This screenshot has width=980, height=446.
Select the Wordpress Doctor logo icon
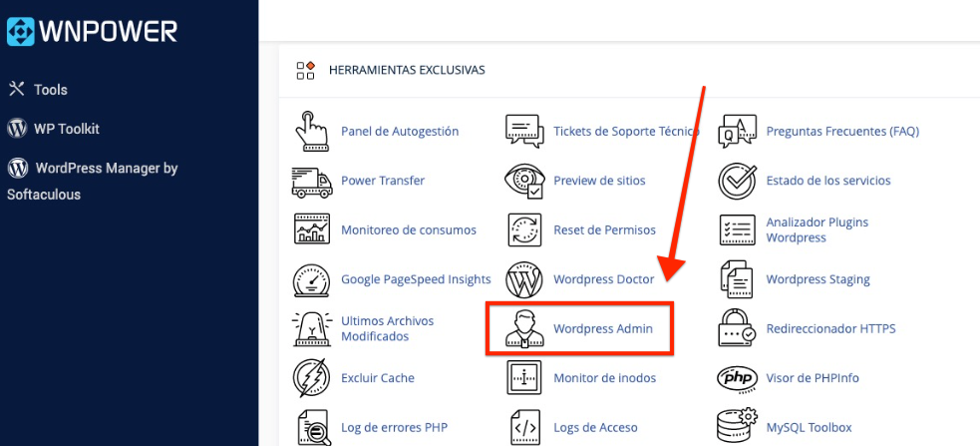tap(524, 279)
